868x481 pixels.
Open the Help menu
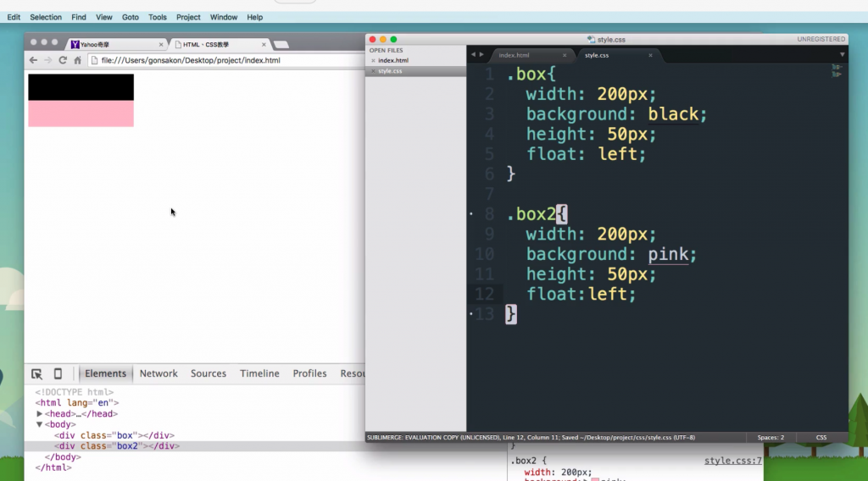tap(254, 17)
